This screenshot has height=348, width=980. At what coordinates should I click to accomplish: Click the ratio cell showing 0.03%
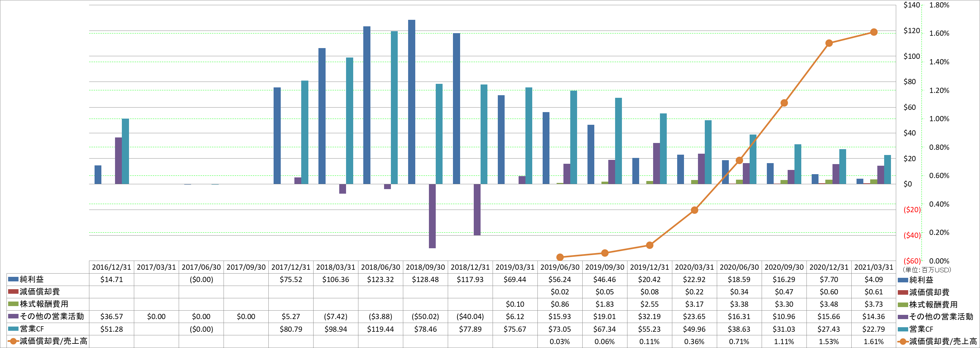[x=560, y=342]
